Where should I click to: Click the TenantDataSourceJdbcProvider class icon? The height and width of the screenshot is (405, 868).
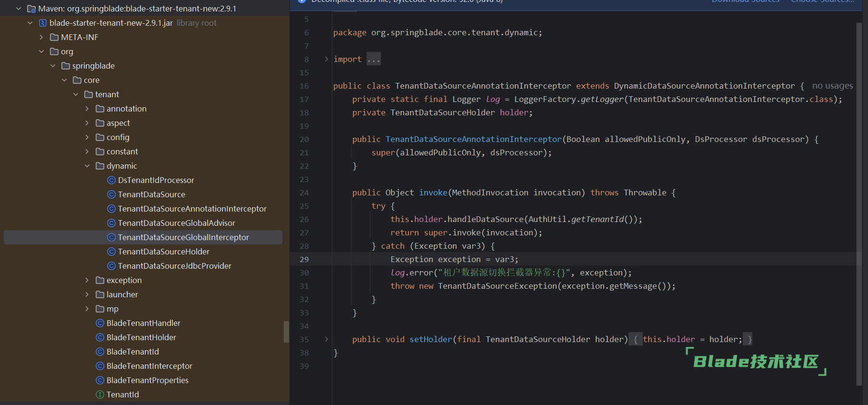(111, 266)
